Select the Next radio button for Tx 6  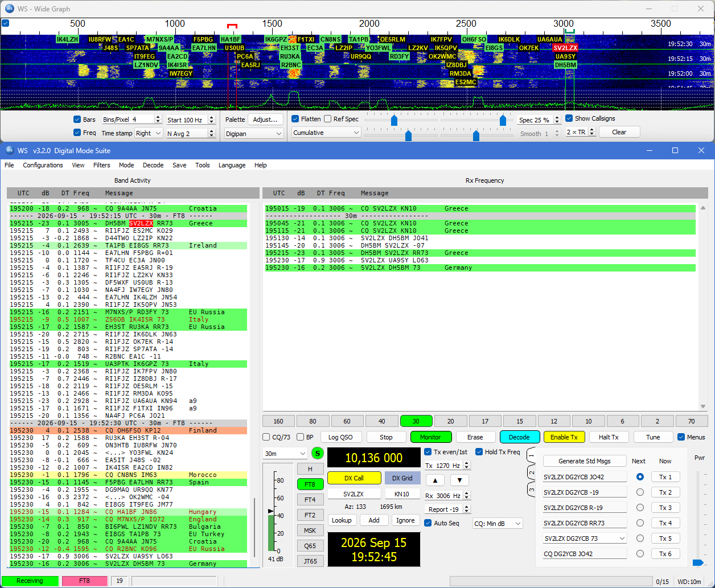tap(640, 554)
